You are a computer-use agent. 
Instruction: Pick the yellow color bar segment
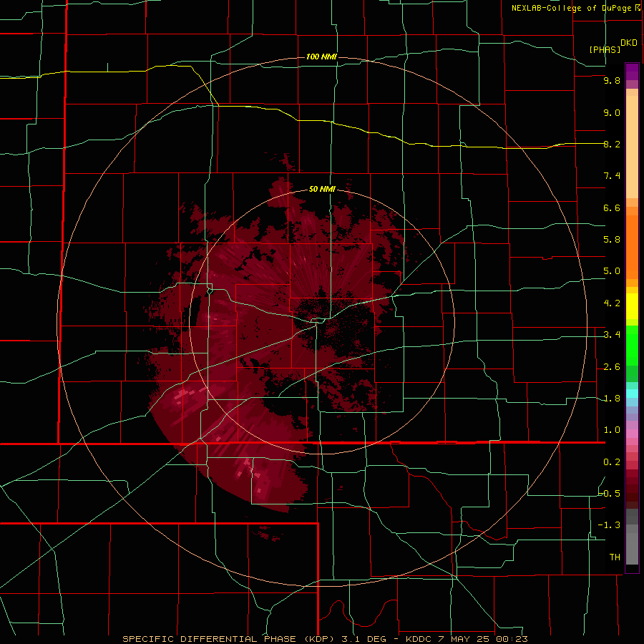(632, 306)
